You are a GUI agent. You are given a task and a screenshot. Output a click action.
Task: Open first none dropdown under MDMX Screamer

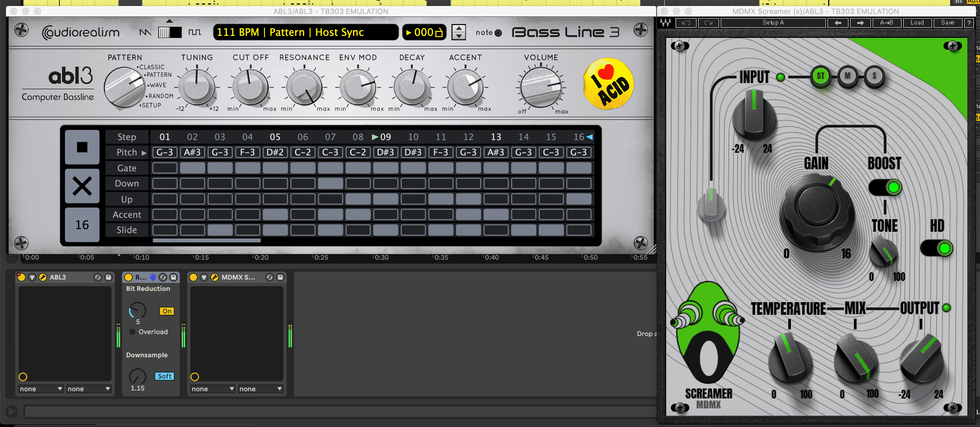click(213, 389)
